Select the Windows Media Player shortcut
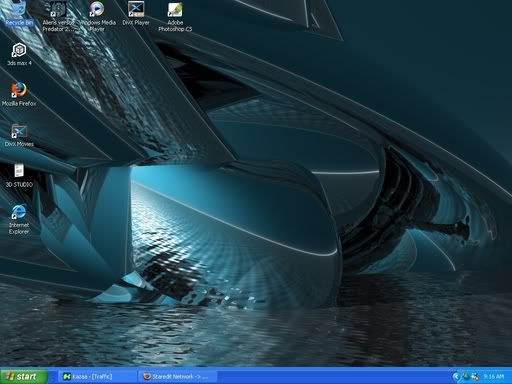This screenshot has width=512, height=384. pyautogui.click(x=97, y=16)
